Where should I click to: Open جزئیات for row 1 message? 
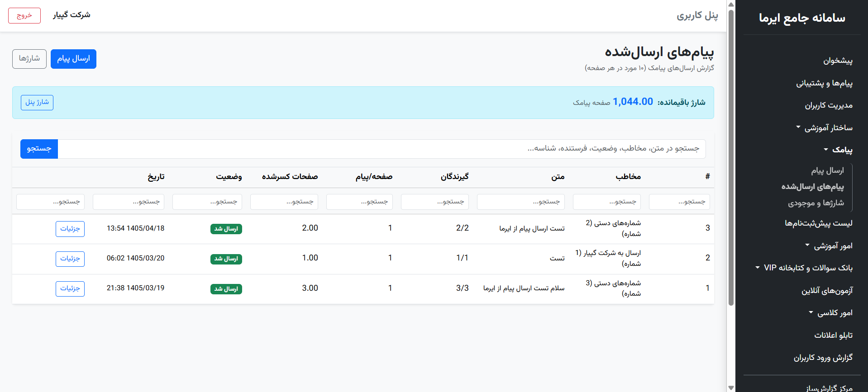[x=70, y=288]
